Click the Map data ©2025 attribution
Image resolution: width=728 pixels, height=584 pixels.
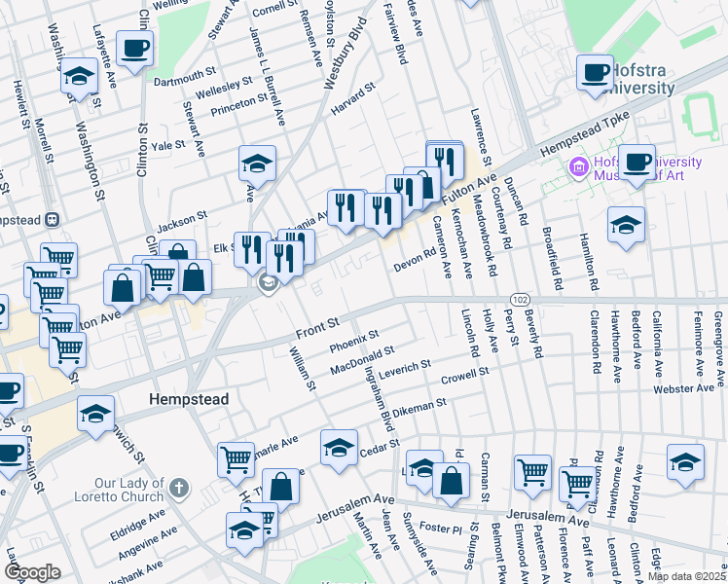(685, 576)
